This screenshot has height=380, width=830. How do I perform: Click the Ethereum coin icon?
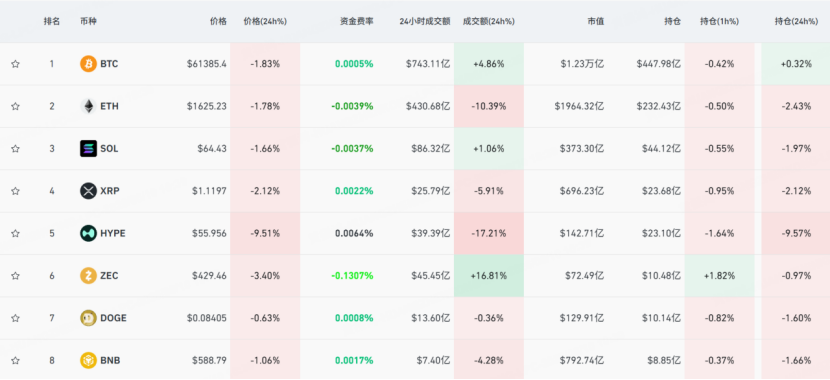point(88,106)
